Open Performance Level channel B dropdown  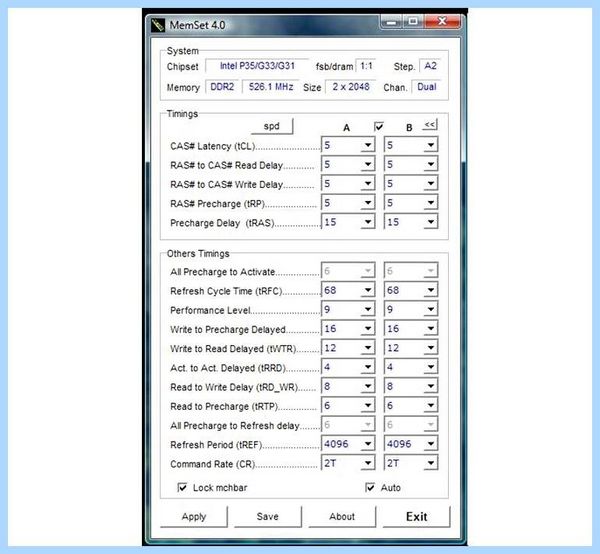tap(411, 309)
